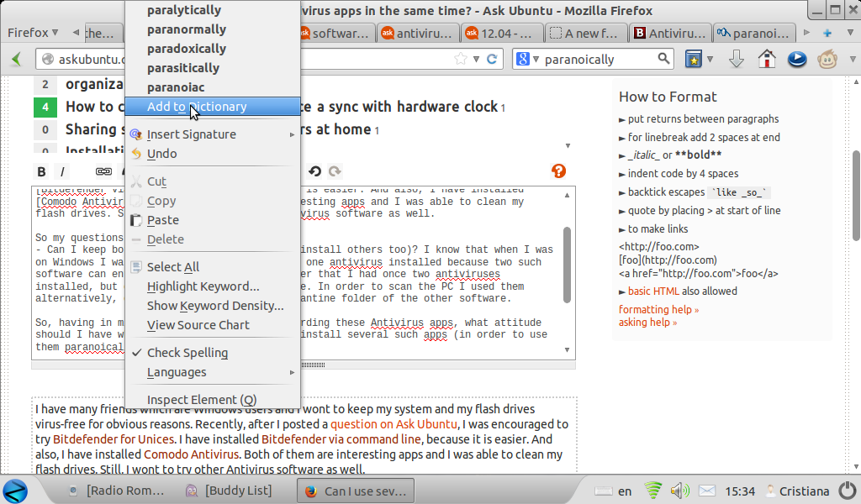Switch to the '12.04 - ...' tab
861x504 pixels.
[502, 34]
